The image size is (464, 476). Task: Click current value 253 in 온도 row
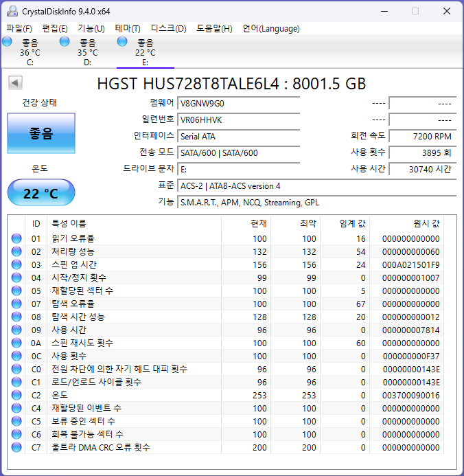pos(259,395)
